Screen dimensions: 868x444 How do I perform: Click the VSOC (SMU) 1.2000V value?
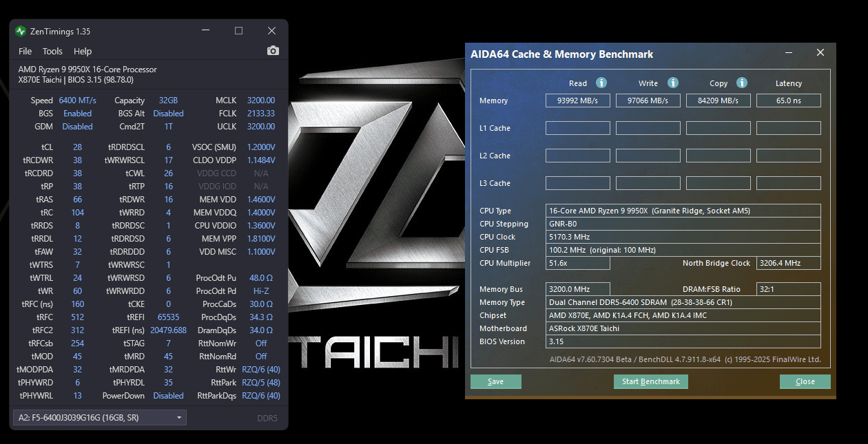pyautogui.click(x=260, y=147)
